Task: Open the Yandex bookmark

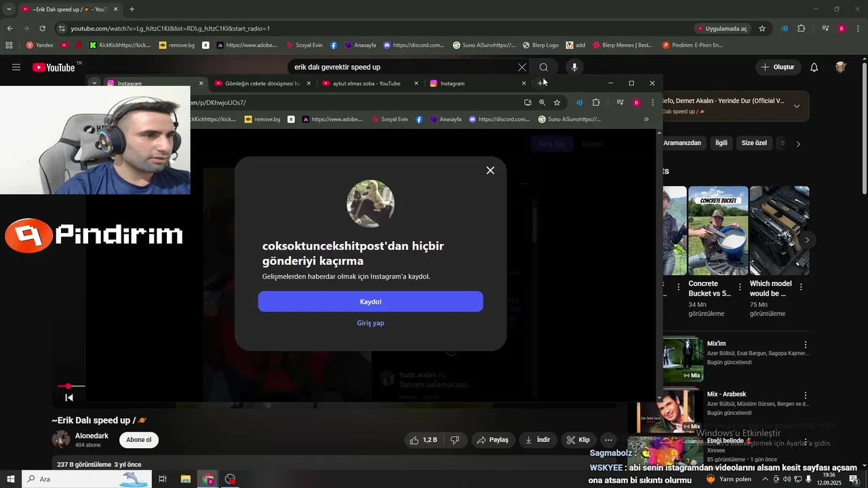Action: (x=39, y=45)
